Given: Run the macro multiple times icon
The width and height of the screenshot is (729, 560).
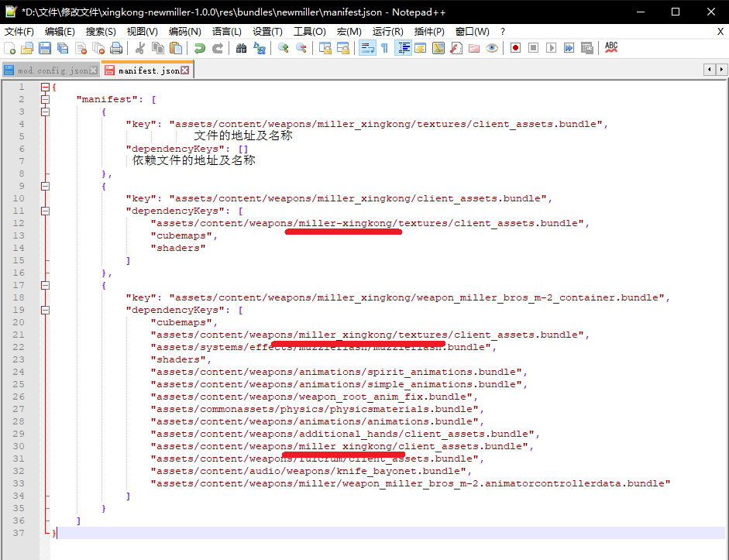Looking at the screenshot, I should 569,48.
